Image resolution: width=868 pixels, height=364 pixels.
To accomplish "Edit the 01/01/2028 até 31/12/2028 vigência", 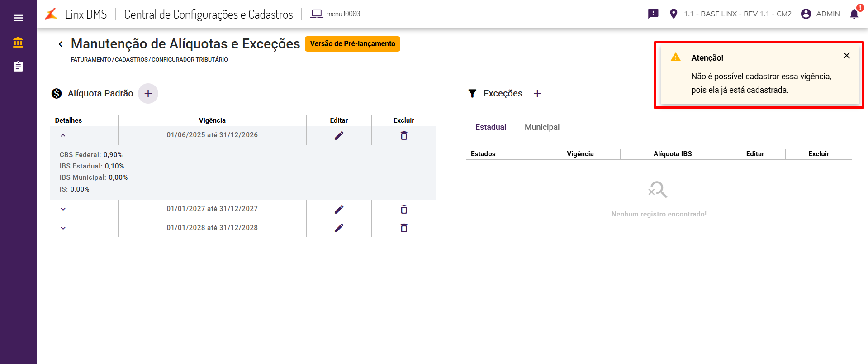I will [339, 228].
